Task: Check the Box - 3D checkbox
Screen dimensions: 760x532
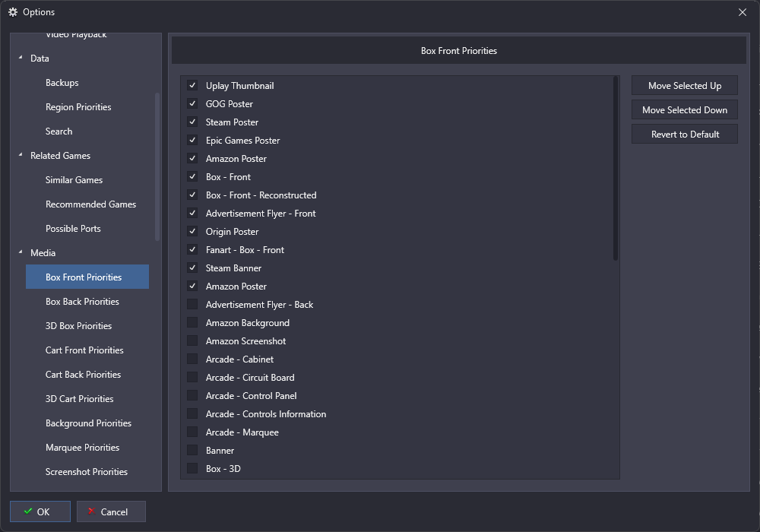Action: click(192, 468)
